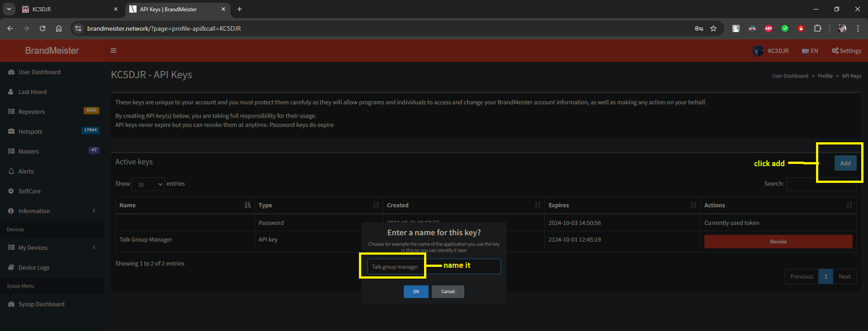This screenshot has width=868, height=331.
Task: Open the KC5DJR user menu in the header
Action: tap(771, 51)
